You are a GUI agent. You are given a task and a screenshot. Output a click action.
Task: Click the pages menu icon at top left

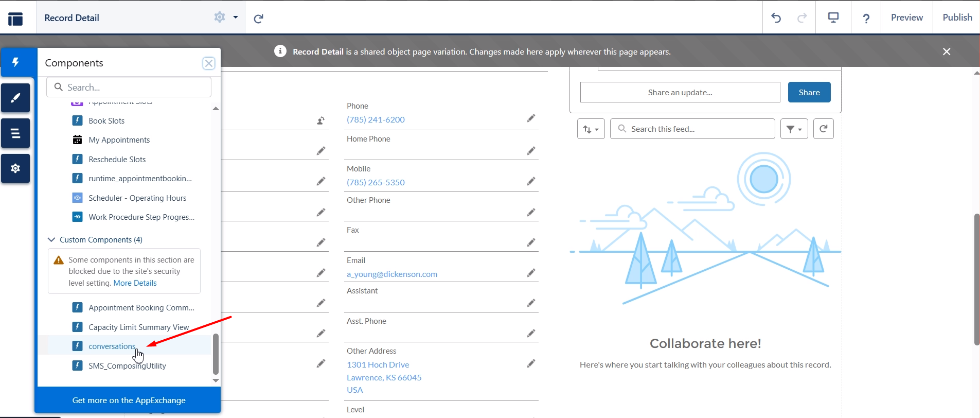coord(15,19)
